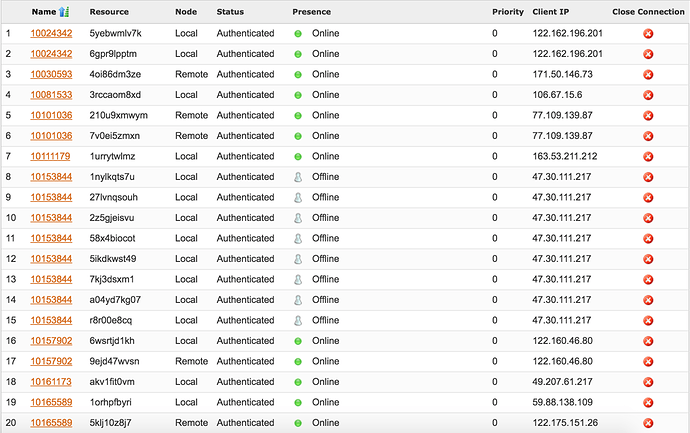This screenshot has width=690, height=433.
Task: Close connection for resource 1urrytwlmz
Action: pyautogui.click(x=648, y=157)
